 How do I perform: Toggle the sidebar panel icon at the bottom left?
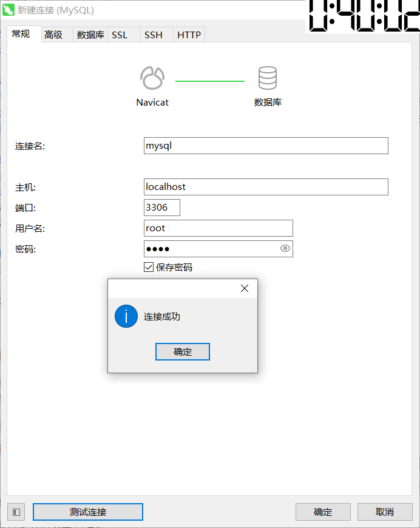(x=16, y=512)
